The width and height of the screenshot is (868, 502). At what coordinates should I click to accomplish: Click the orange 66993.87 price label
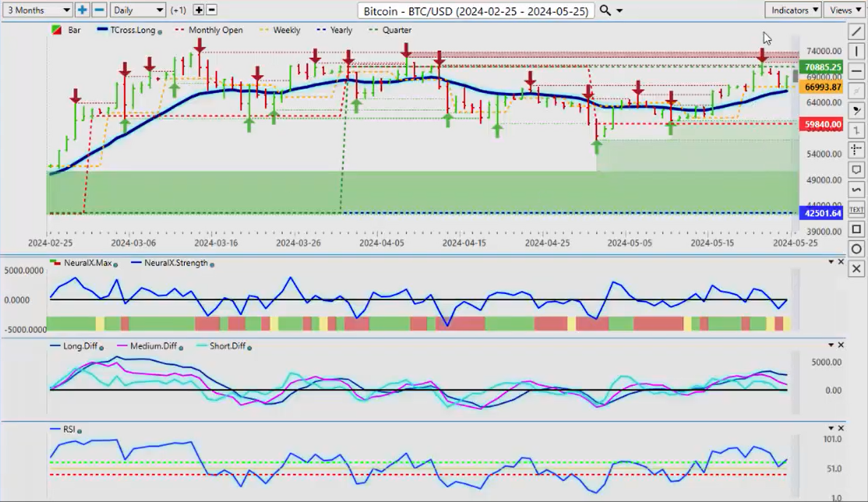(821, 87)
